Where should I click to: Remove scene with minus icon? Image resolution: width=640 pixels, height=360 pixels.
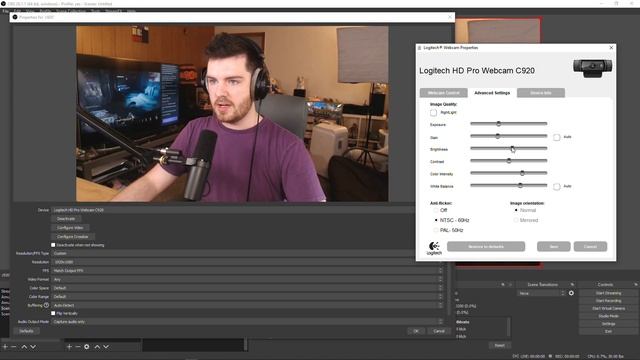(x=13, y=347)
